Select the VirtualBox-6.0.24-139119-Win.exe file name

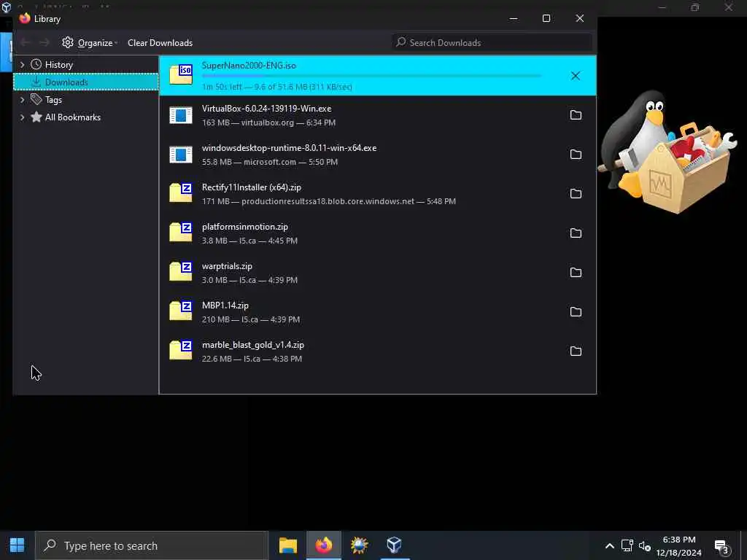267,109
